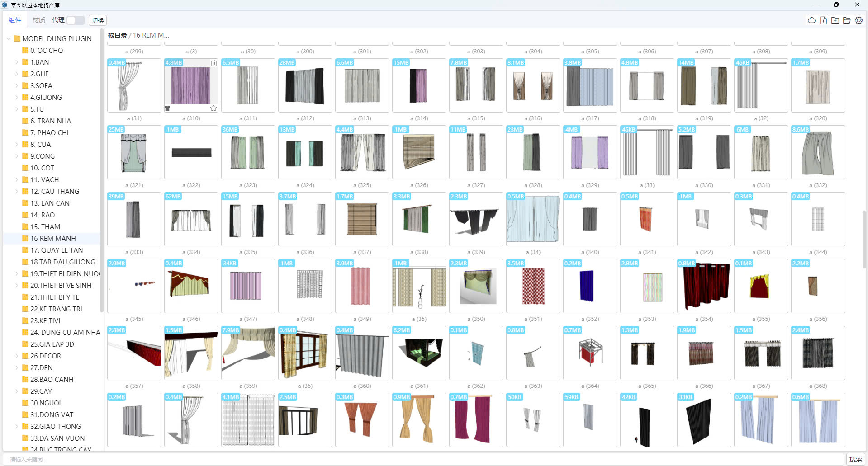
Task: Collapse the MODEL DUNG PLUGIN root folder
Action: [9, 39]
